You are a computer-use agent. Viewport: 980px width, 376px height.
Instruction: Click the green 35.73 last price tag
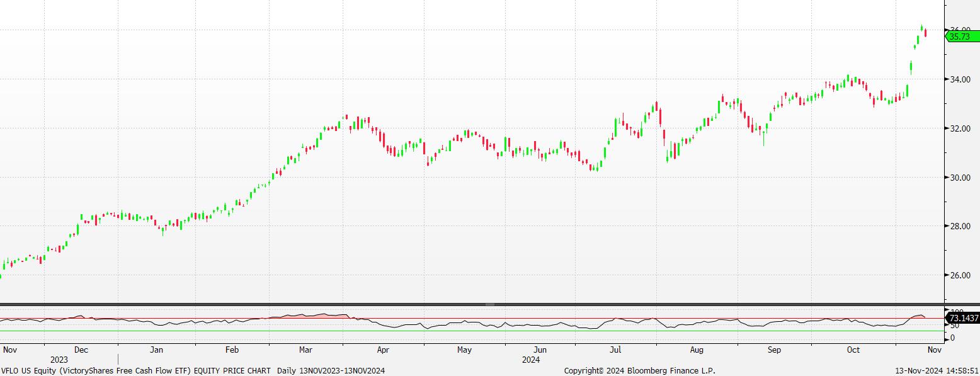962,37
